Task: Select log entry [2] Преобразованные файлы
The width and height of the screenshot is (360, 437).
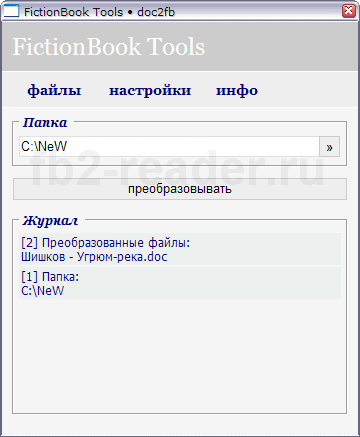Action: 180,249
